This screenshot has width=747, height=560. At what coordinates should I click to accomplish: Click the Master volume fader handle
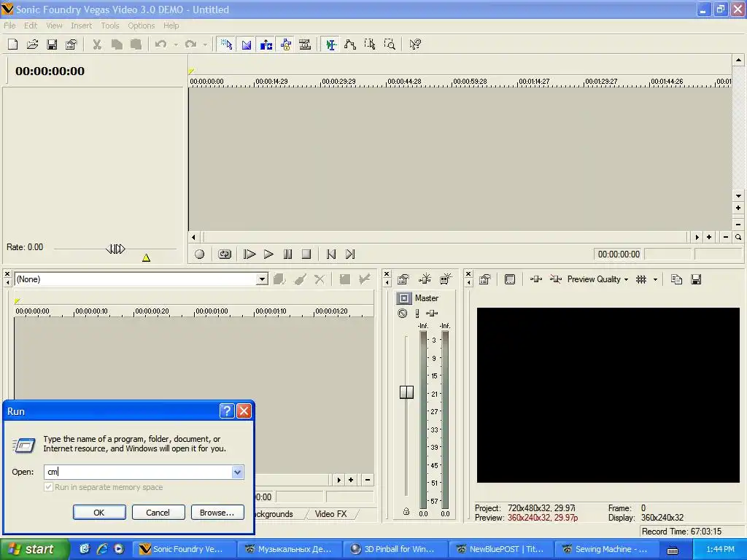pyautogui.click(x=406, y=392)
